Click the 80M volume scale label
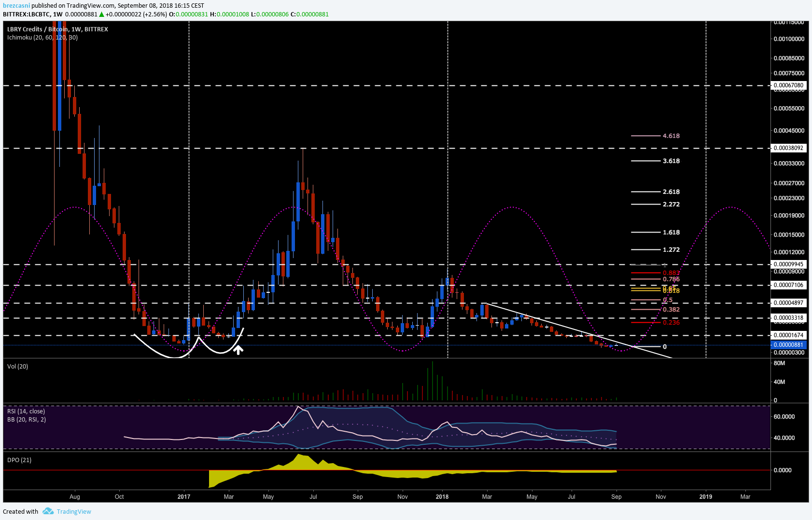Screen dimensions: 812x520 tap(779, 363)
